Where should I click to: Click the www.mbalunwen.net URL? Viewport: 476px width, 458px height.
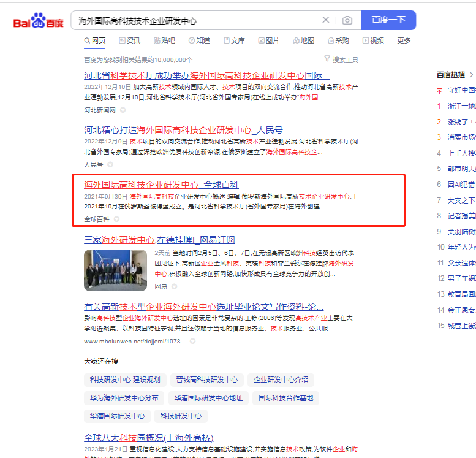[135, 342]
